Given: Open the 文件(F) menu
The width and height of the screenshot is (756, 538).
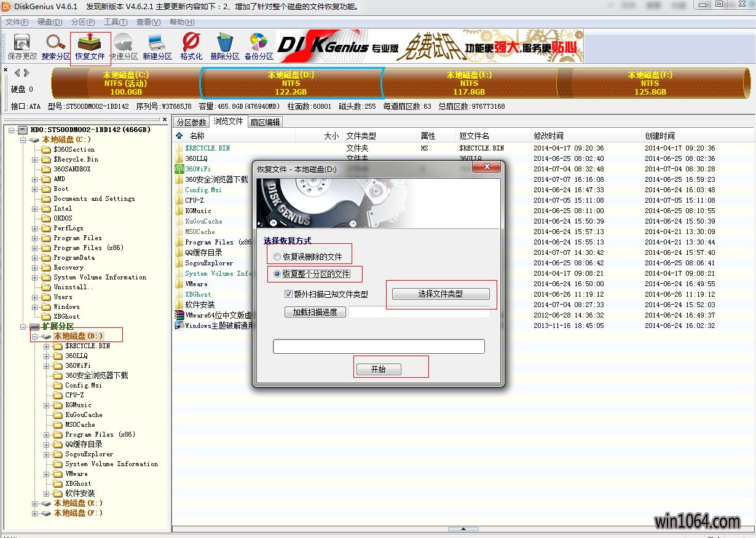Looking at the screenshot, I should click(17, 22).
